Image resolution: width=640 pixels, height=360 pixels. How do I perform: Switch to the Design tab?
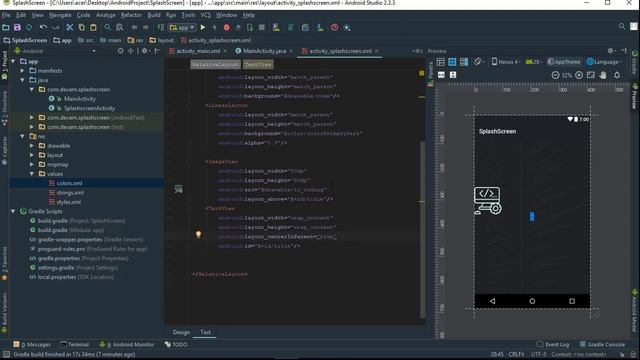coord(181,332)
